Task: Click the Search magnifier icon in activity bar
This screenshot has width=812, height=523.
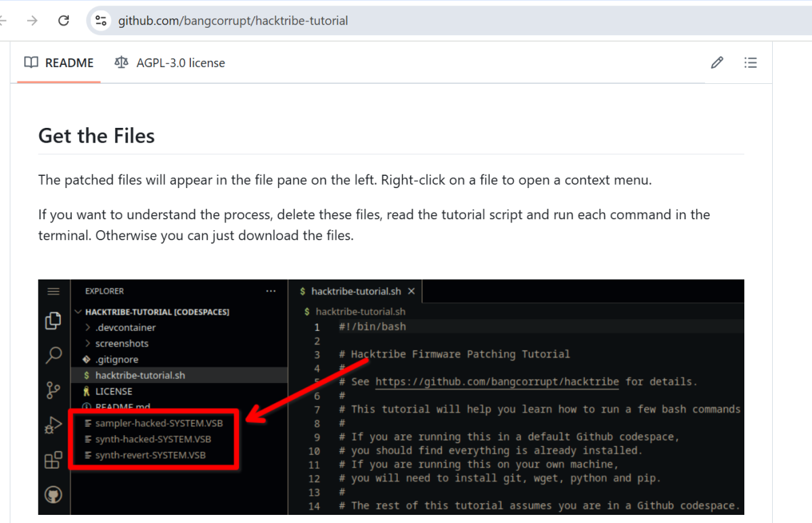Action: tap(53, 355)
